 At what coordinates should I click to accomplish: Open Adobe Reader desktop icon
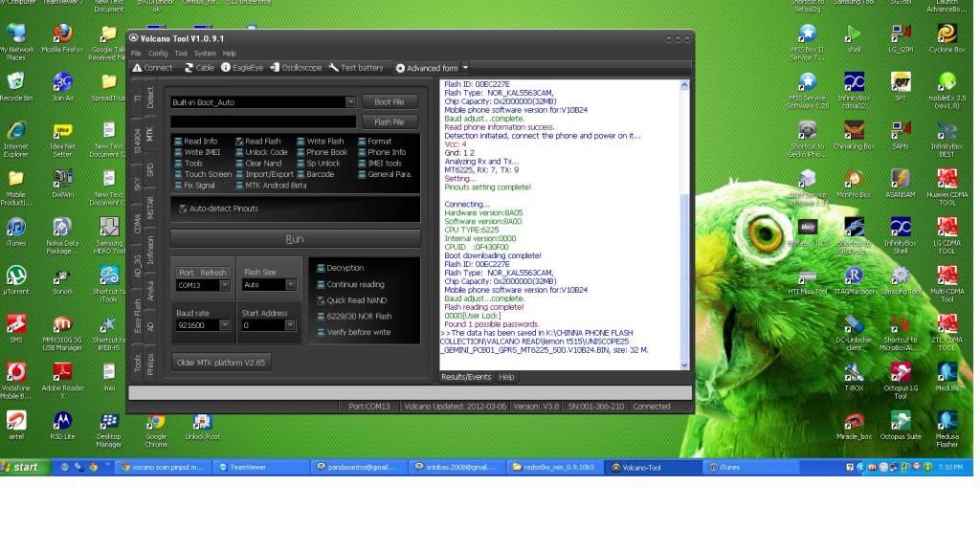[x=62, y=381]
